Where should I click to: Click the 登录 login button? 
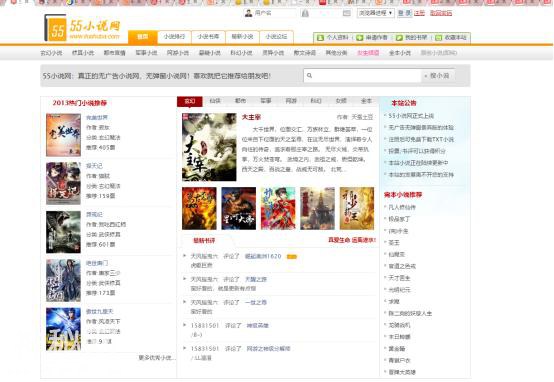[x=405, y=13]
